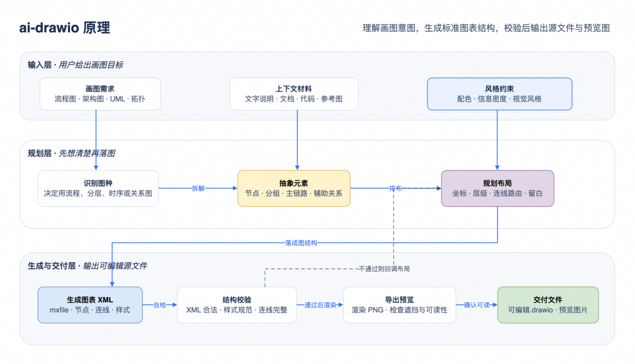Image resolution: width=635 pixels, height=364 pixels.
Task: Click the yellow 抽象元素 node
Action: coord(293,188)
